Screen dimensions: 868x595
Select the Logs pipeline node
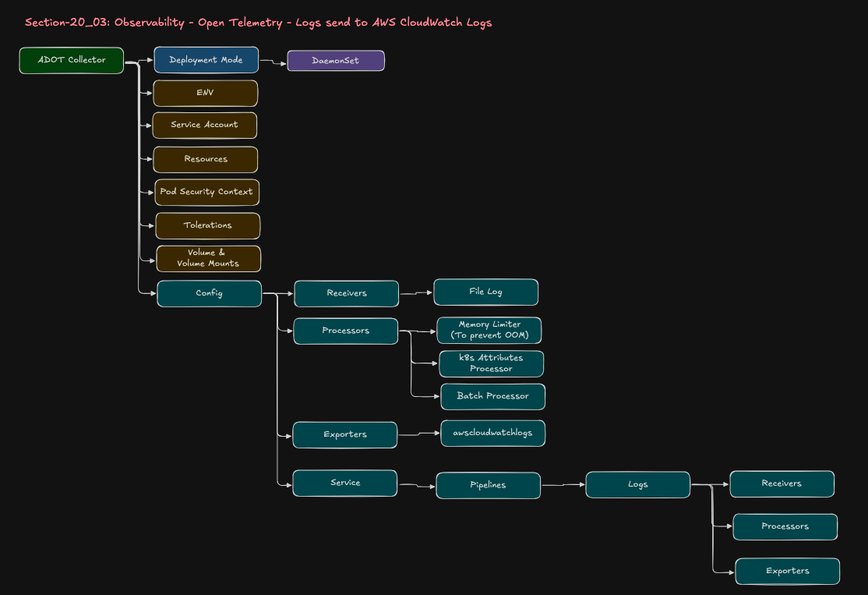click(637, 484)
